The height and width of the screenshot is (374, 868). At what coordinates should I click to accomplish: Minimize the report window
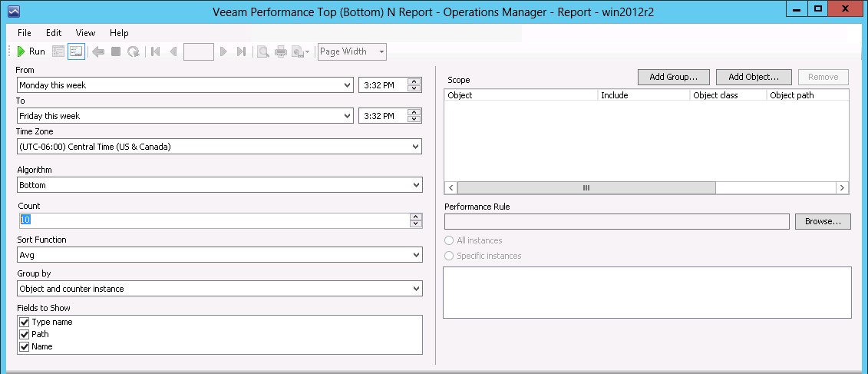tap(797, 8)
